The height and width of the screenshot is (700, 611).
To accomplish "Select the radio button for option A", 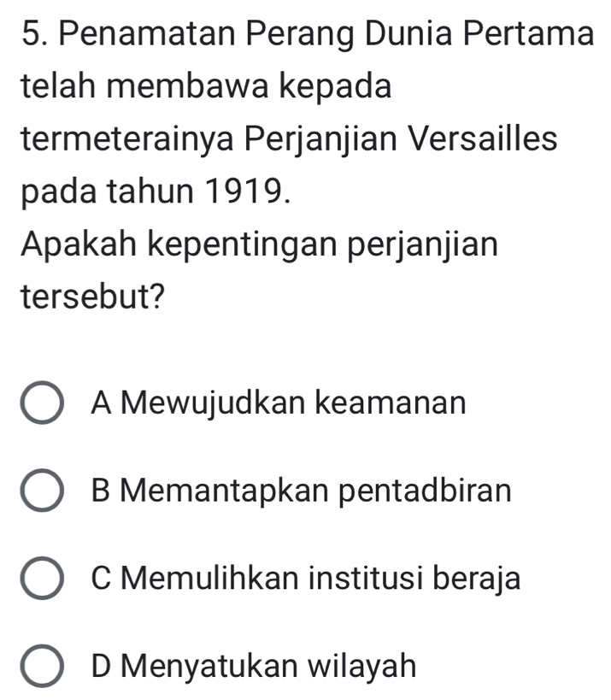I will click(42, 403).
